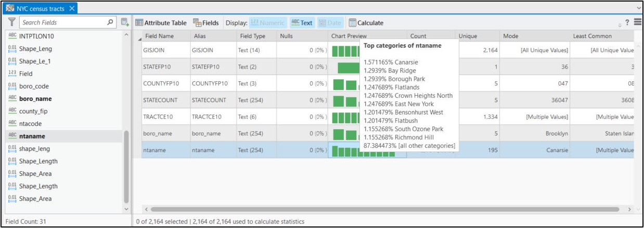Image resolution: width=644 pixels, height=228 pixels.
Task: Open the Attribute Table
Action: 161,22
